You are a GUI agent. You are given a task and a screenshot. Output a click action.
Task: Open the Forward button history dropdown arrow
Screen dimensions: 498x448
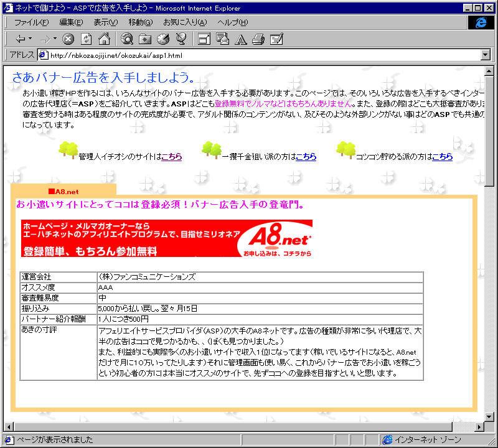click(x=55, y=39)
